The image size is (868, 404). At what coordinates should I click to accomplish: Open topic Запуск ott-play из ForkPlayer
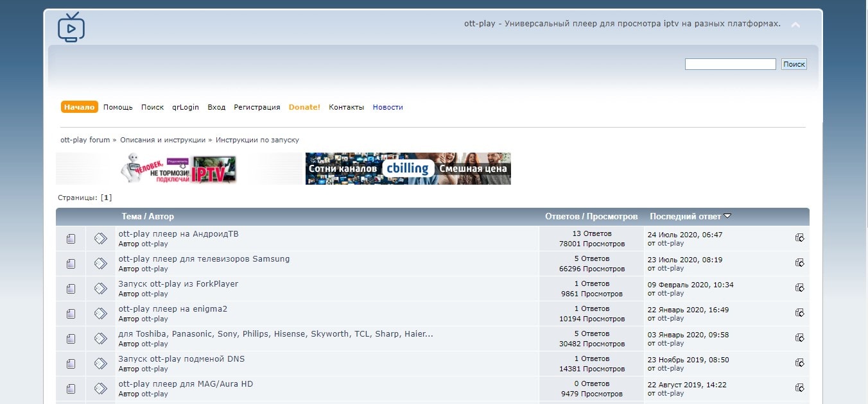(x=178, y=284)
